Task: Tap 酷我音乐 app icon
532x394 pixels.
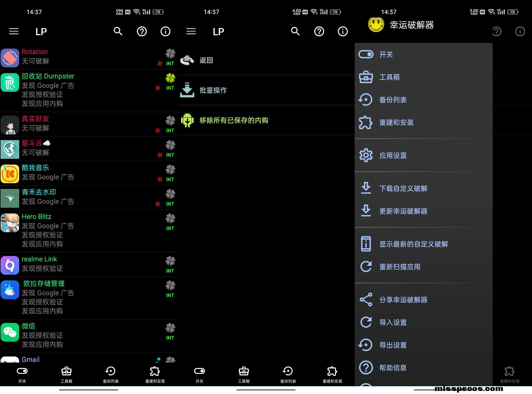Action: 10,174
